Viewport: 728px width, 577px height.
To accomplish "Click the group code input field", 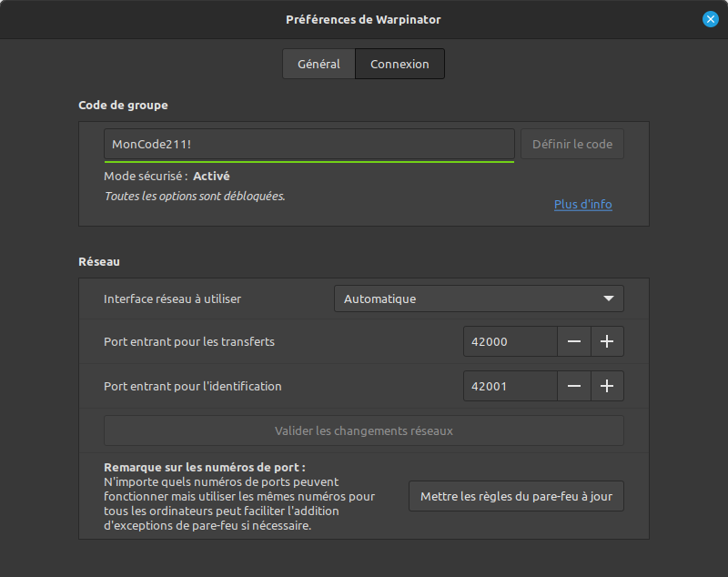I will point(309,145).
